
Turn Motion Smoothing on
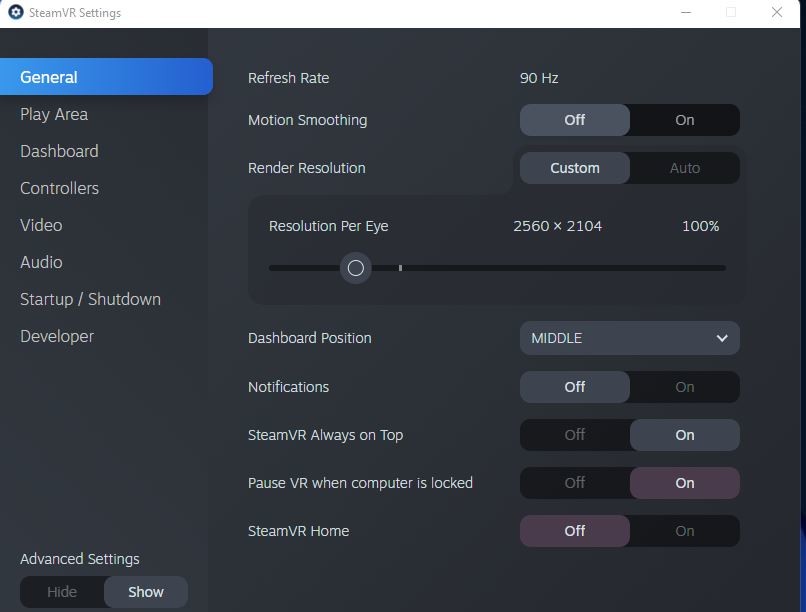685,120
